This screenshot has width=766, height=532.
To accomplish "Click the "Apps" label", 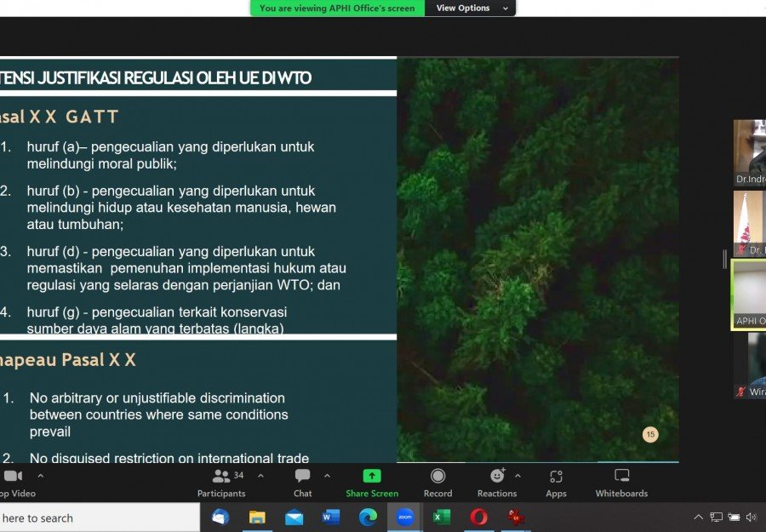I will tap(556, 494).
